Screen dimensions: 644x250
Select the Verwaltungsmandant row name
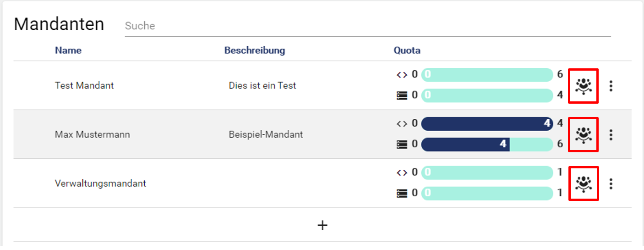coord(100,183)
